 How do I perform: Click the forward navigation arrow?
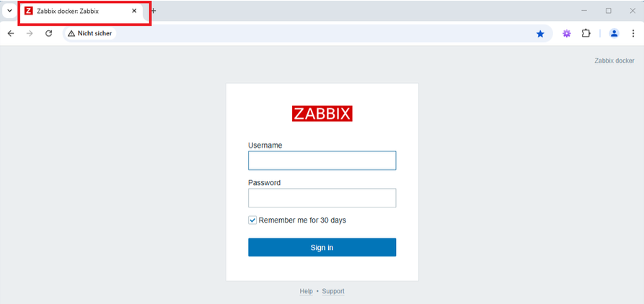30,34
